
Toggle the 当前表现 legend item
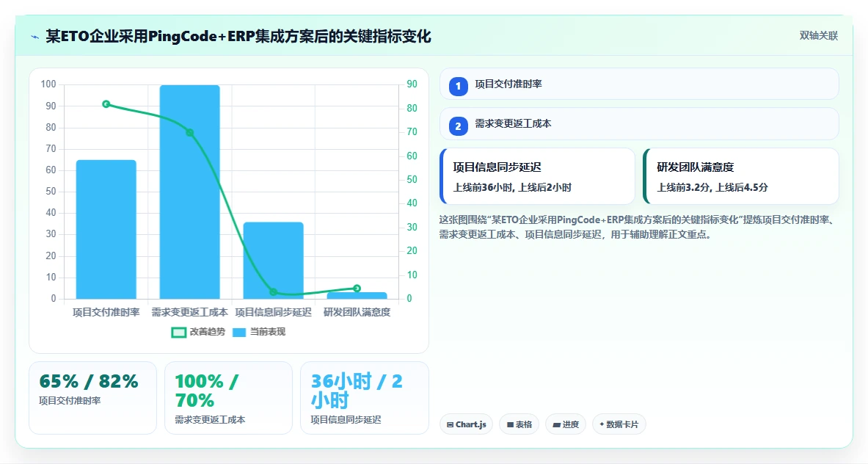(258, 333)
